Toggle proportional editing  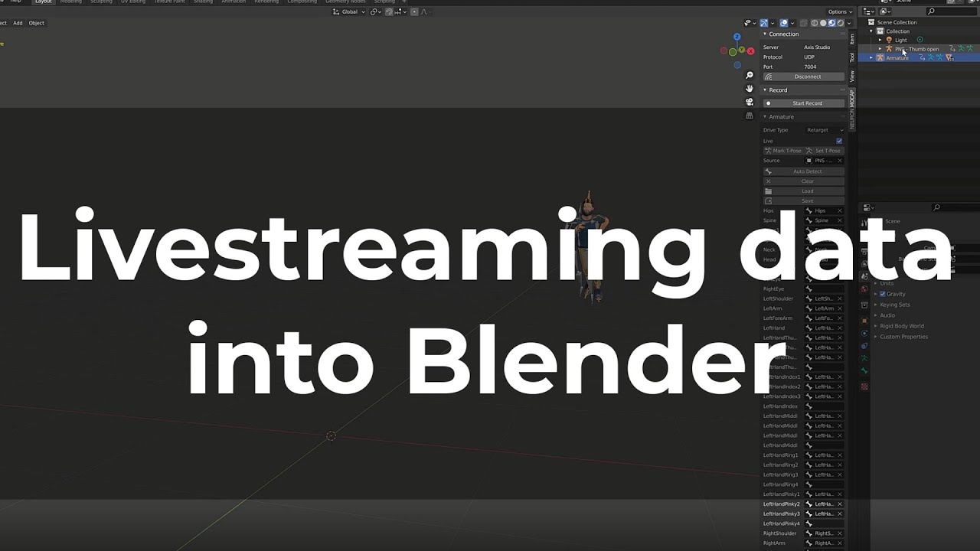(413, 11)
